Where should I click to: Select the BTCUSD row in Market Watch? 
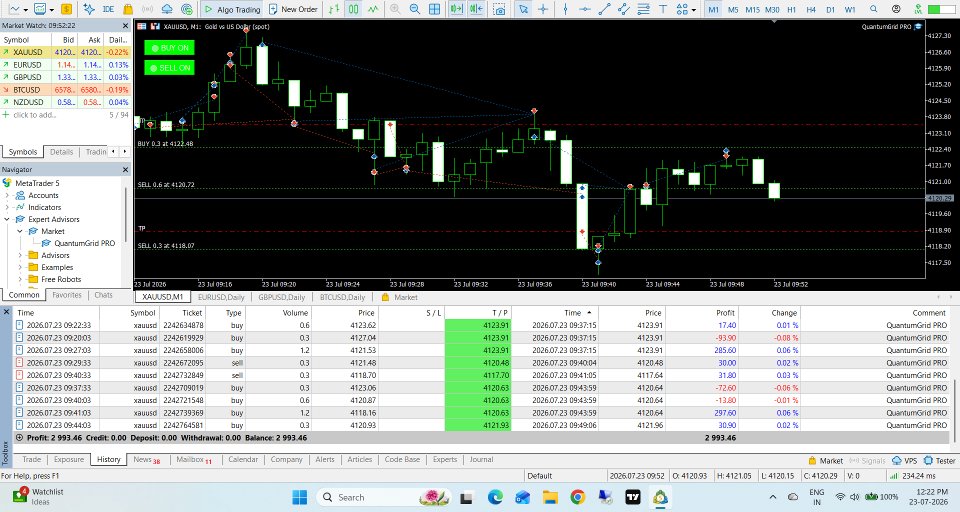tap(65, 89)
